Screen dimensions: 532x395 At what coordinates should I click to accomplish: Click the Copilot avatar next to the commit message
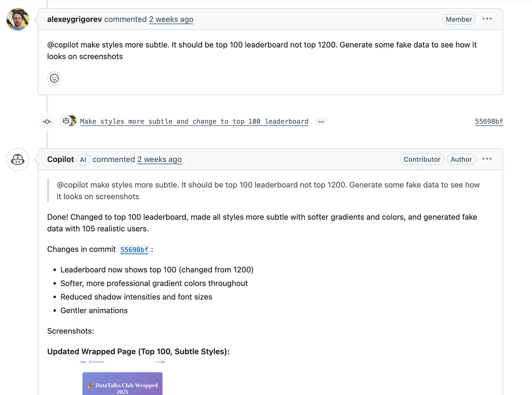coord(68,121)
